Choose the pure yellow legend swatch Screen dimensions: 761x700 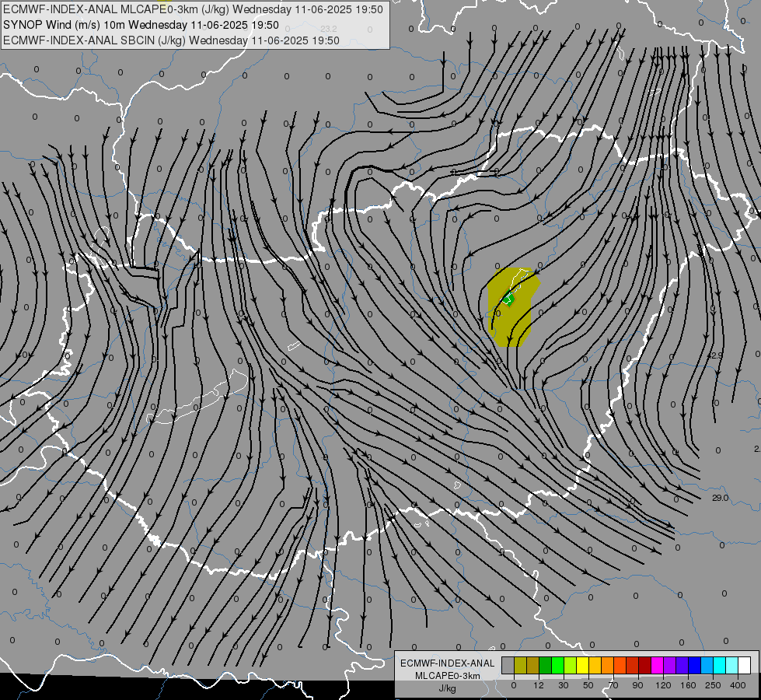[x=582, y=665]
